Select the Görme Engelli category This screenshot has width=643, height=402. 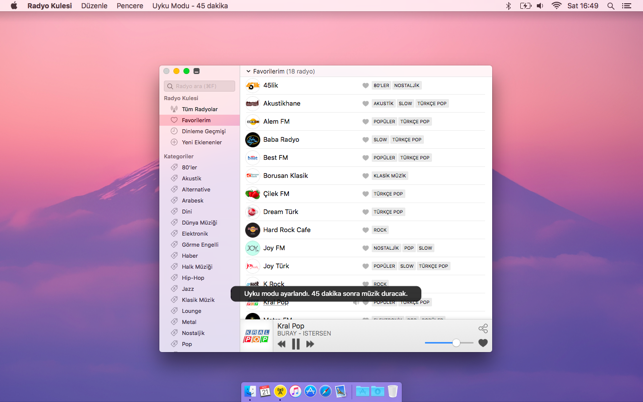coord(199,245)
